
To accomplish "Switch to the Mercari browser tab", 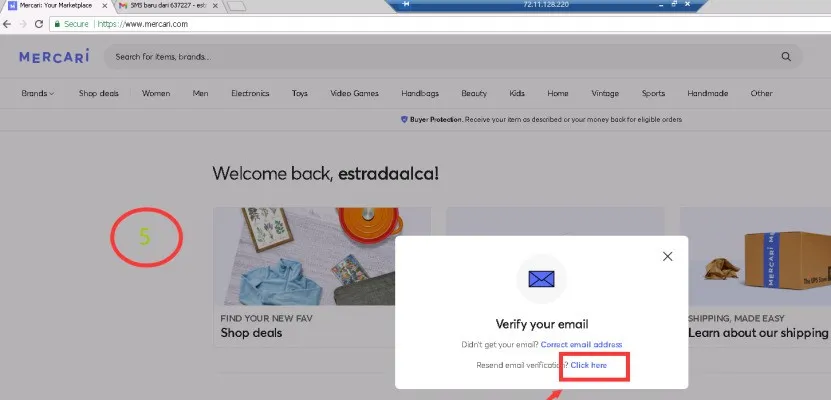I will point(56,5).
